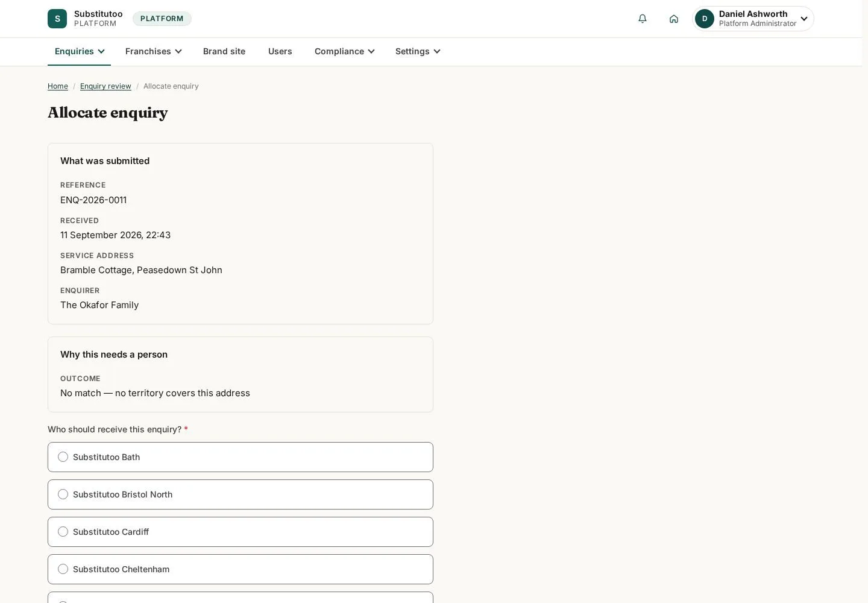Click the Who should receive this enquiry label
This screenshot has width=868, height=603.
118,429
